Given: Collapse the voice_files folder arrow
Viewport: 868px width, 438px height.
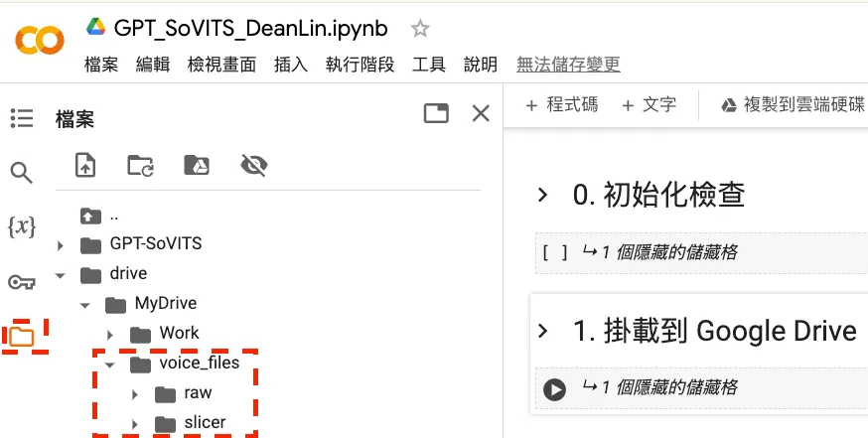Looking at the screenshot, I should (x=109, y=365).
